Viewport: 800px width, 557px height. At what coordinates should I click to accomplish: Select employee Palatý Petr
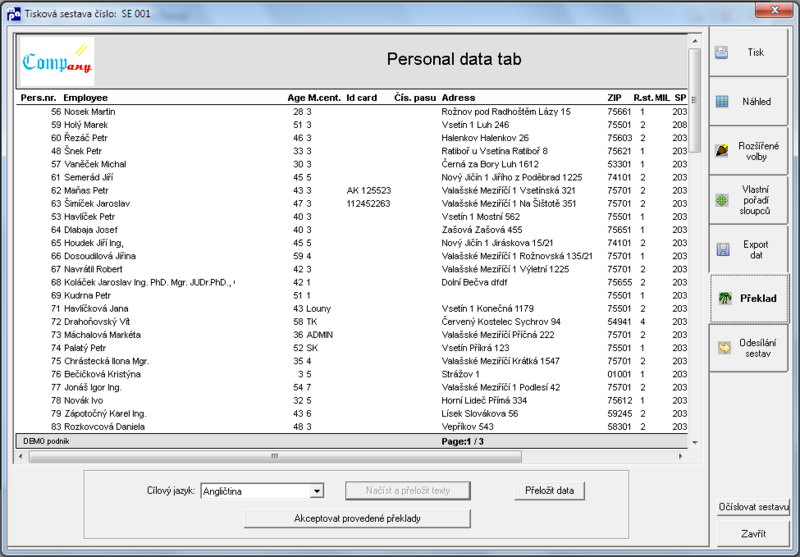[85, 348]
